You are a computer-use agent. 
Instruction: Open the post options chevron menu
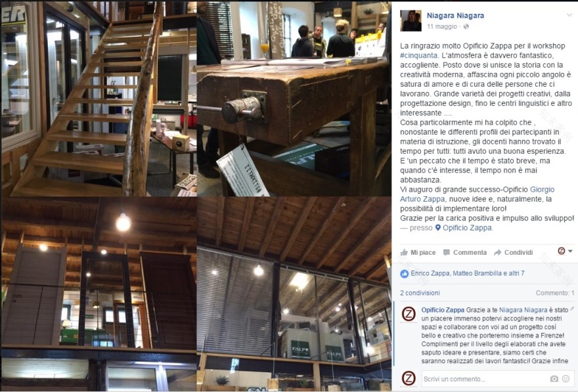pyautogui.click(x=569, y=15)
